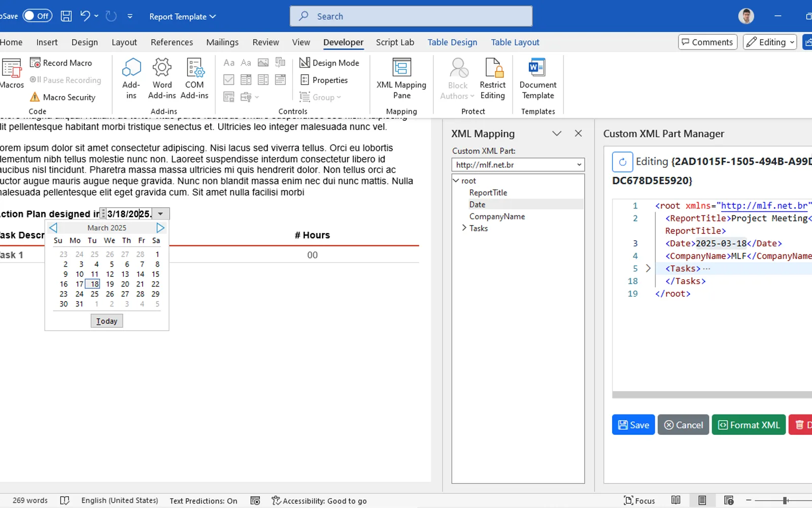Toggle Design Mode

click(329, 62)
